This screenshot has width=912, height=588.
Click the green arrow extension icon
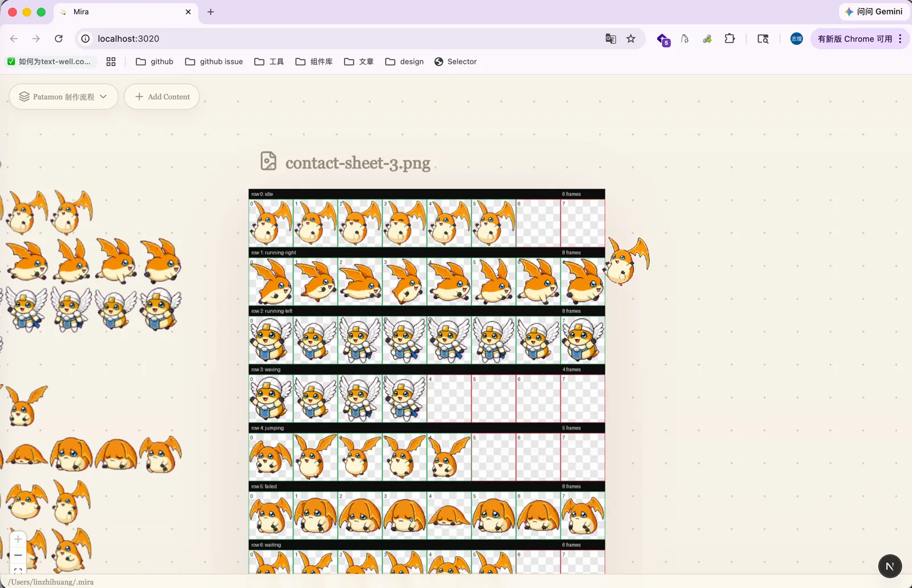707,39
